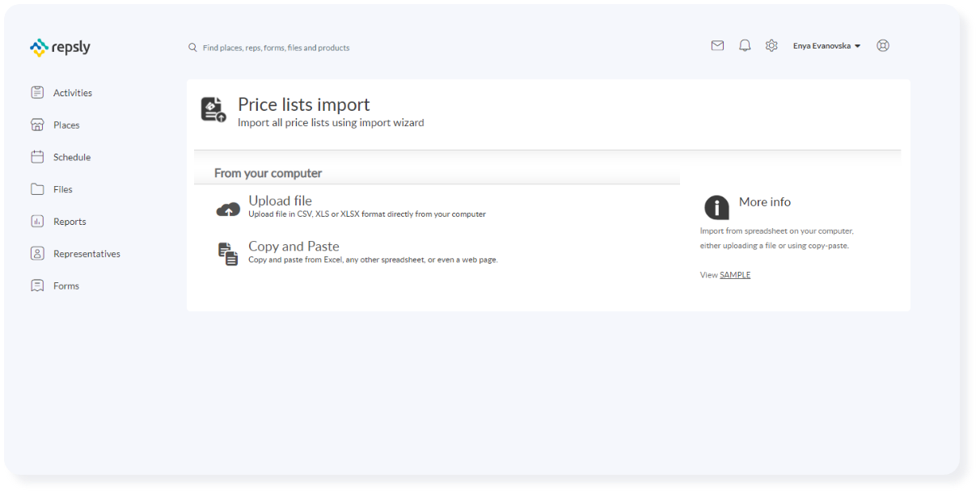Screen dimensions: 980x495
Task: Open the Forms sidebar icon
Action: [x=37, y=286]
